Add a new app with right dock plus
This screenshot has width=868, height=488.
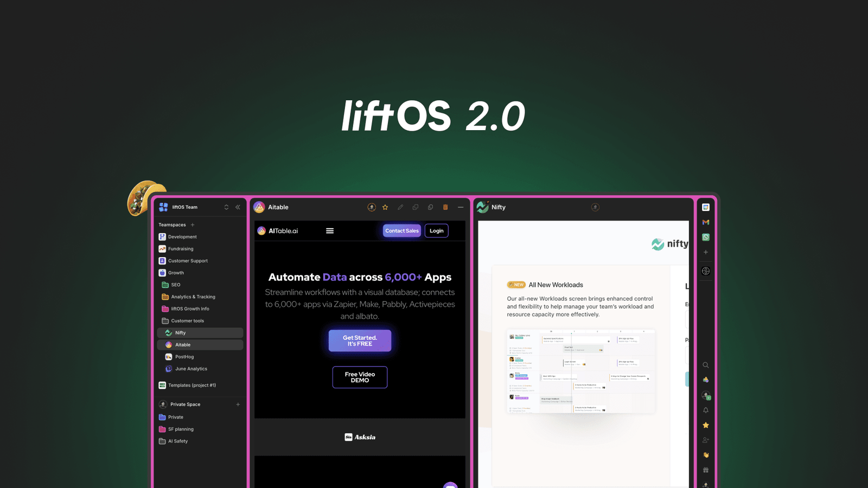tap(706, 252)
